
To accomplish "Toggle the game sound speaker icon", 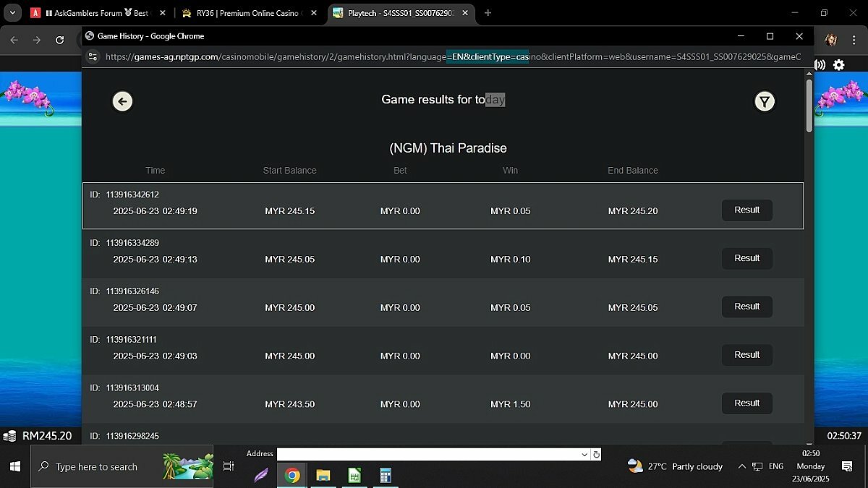I will 820,65.
